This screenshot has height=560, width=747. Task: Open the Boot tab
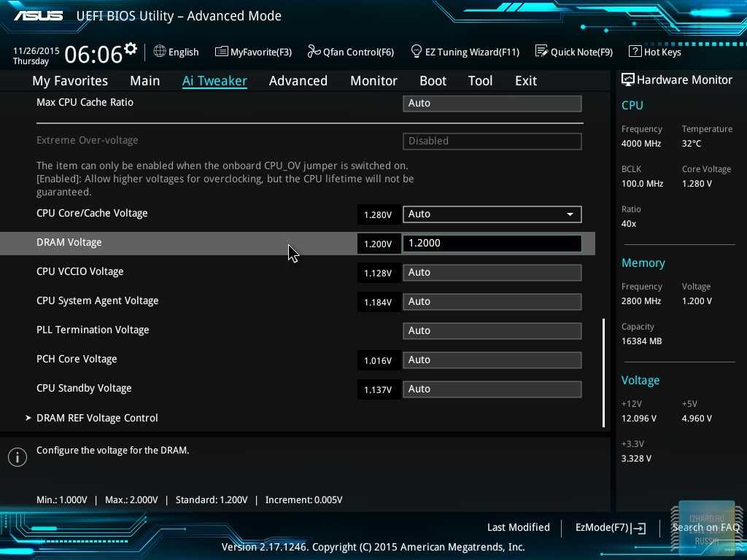(x=433, y=81)
